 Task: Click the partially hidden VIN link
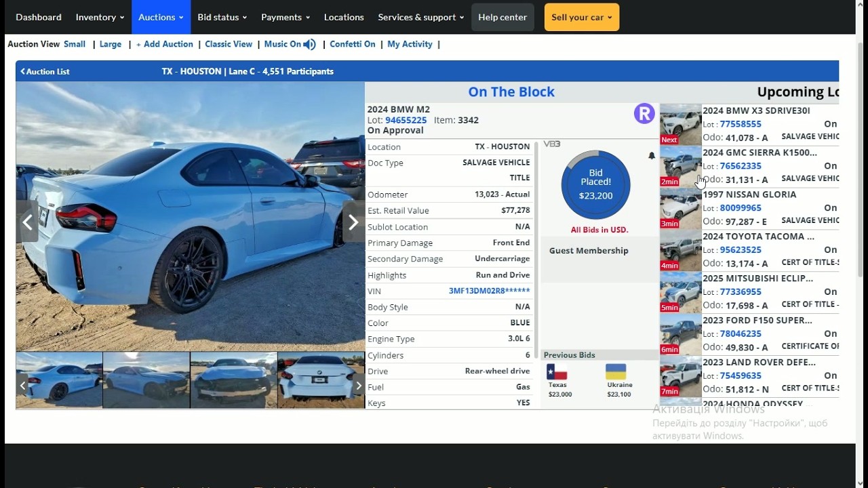pyautogui.click(x=489, y=291)
